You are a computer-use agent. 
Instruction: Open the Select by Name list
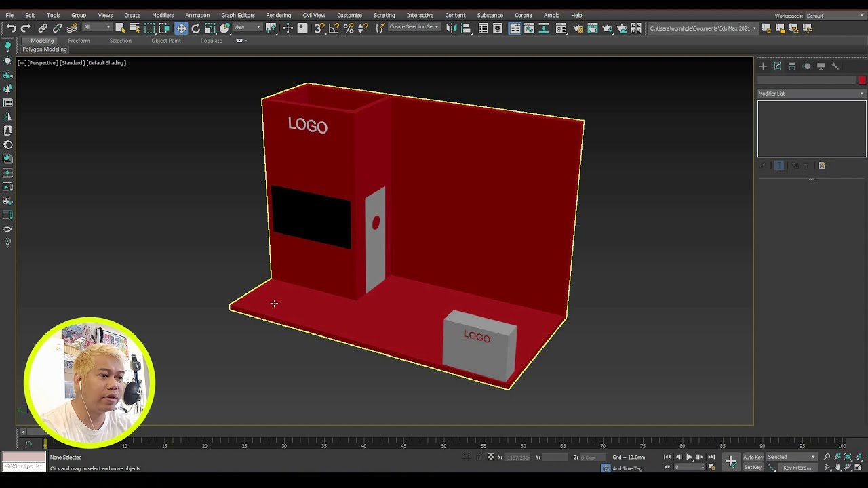point(135,28)
